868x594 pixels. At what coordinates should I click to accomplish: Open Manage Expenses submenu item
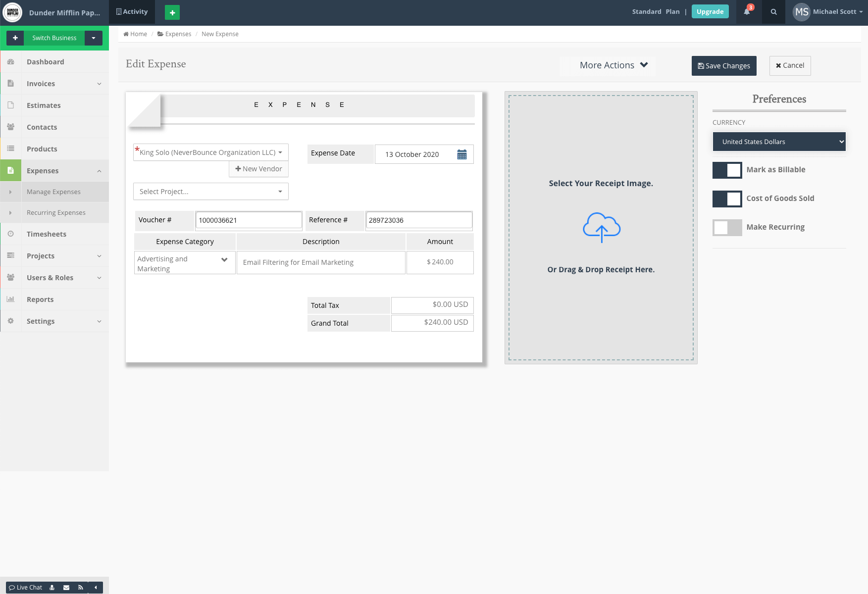coord(53,192)
